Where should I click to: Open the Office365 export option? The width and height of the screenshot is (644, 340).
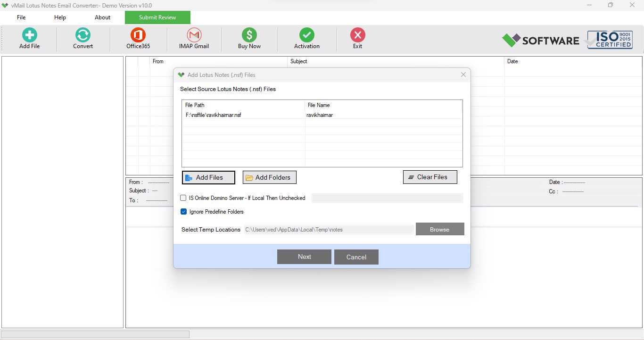pos(138,35)
